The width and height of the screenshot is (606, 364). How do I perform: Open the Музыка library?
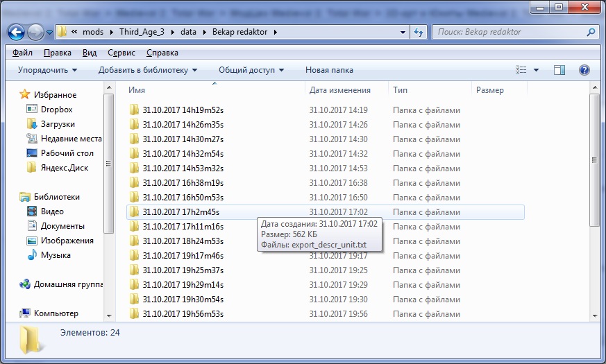coord(56,255)
